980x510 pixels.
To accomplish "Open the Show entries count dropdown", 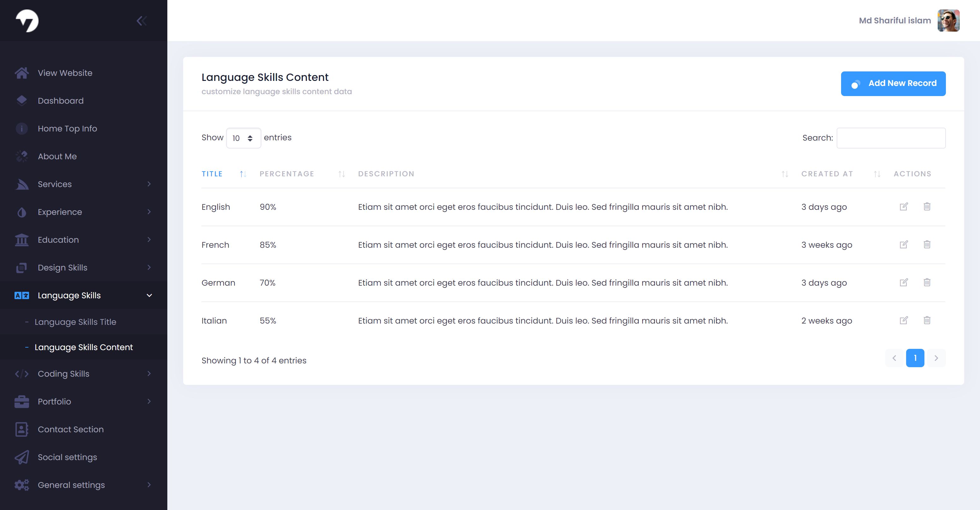I will (x=243, y=138).
